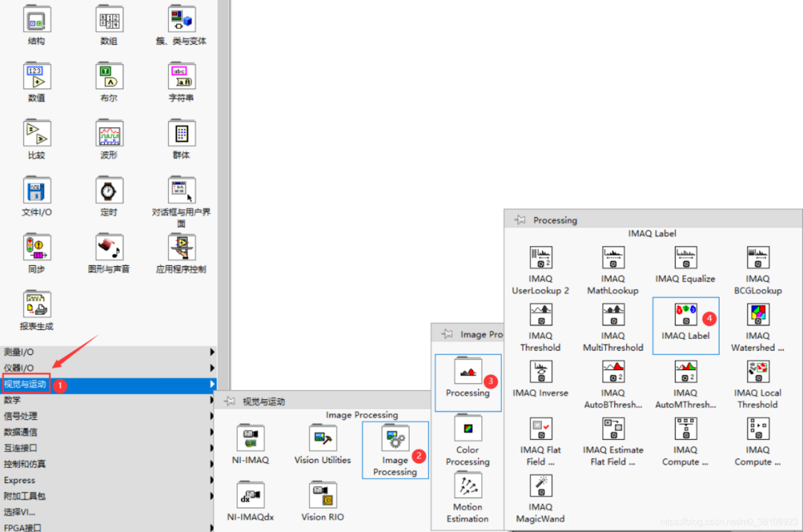Image resolution: width=803 pixels, height=532 pixels.
Task: Open the 图形与声音 palette icon
Action: (x=109, y=247)
